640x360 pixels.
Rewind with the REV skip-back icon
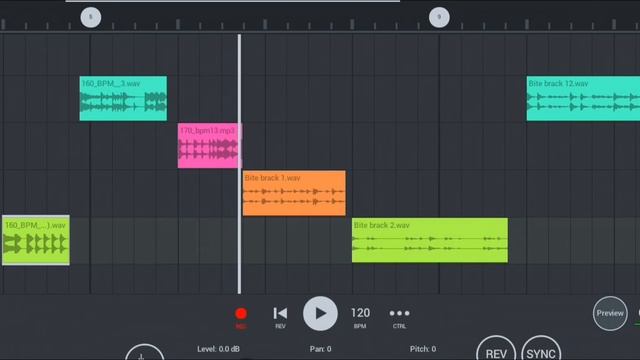click(x=280, y=314)
